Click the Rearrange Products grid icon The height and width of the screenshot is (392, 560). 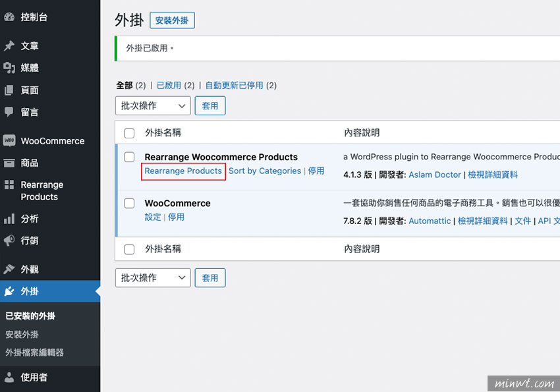9,184
